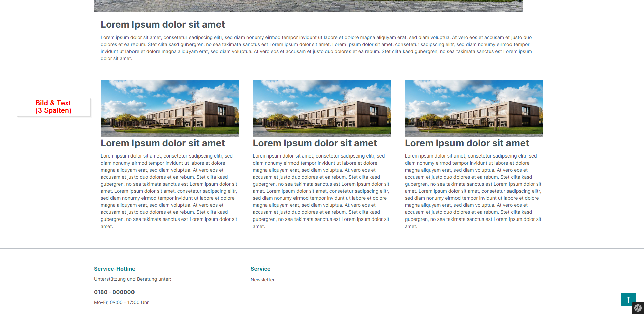Screen dimensions: 644x314
Task: Select the 'Service' footer column heading
Action: point(260,269)
